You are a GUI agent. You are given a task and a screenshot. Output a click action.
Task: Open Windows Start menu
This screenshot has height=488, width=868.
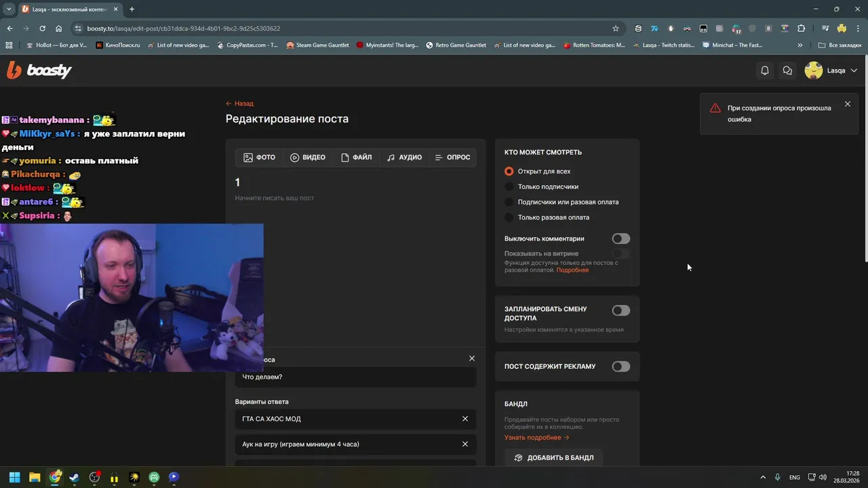[14, 477]
